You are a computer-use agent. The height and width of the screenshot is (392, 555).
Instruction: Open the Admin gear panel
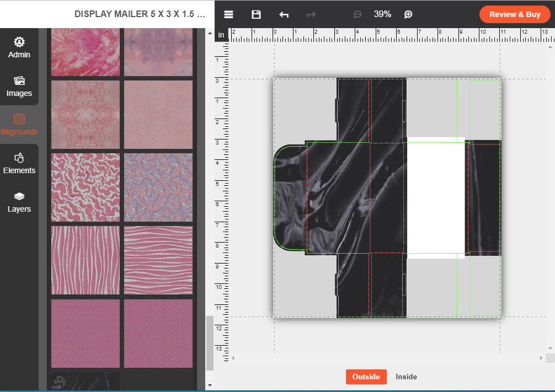coord(19,47)
